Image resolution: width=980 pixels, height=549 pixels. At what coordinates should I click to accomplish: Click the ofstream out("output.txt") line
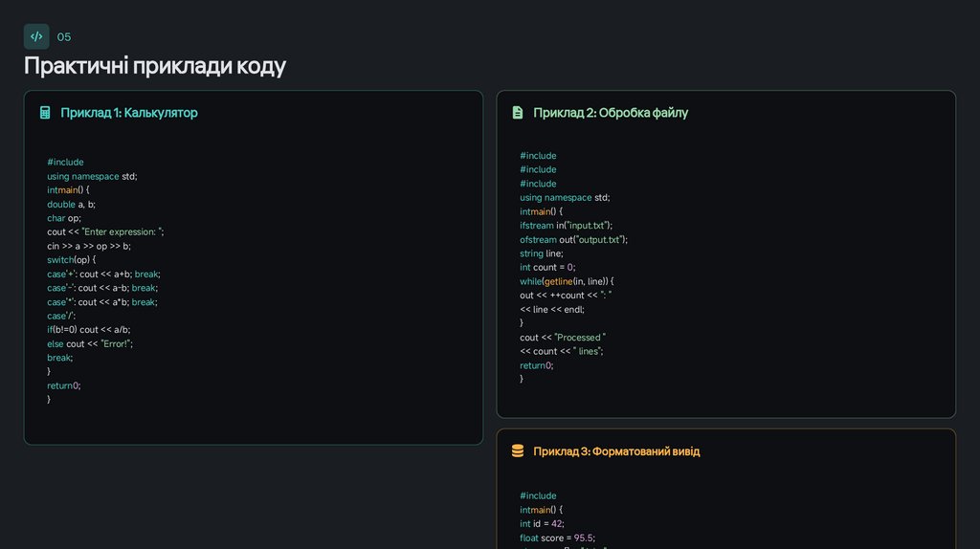coord(573,239)
